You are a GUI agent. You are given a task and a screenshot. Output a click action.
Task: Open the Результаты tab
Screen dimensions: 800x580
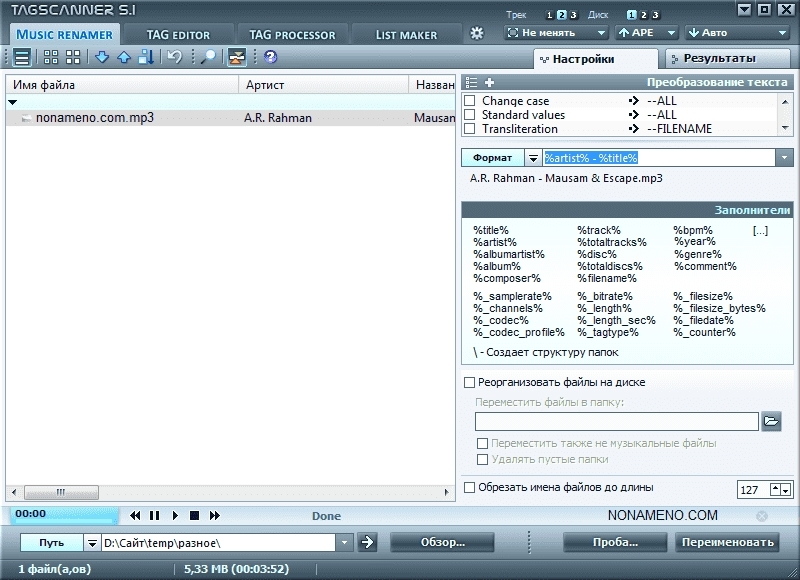[x=728, y=59]
